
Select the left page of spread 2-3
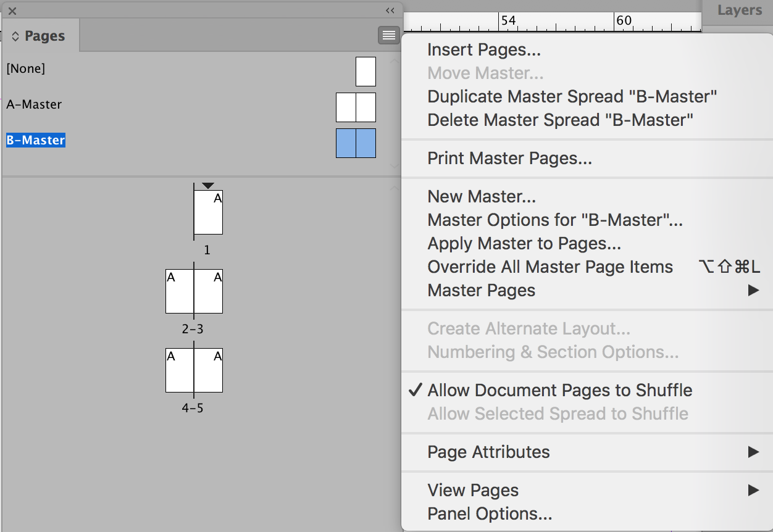click(x=180, y=291)
